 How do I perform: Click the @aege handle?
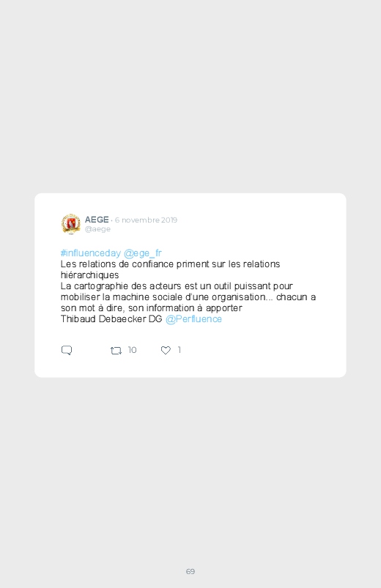click(x=97, y=229)
